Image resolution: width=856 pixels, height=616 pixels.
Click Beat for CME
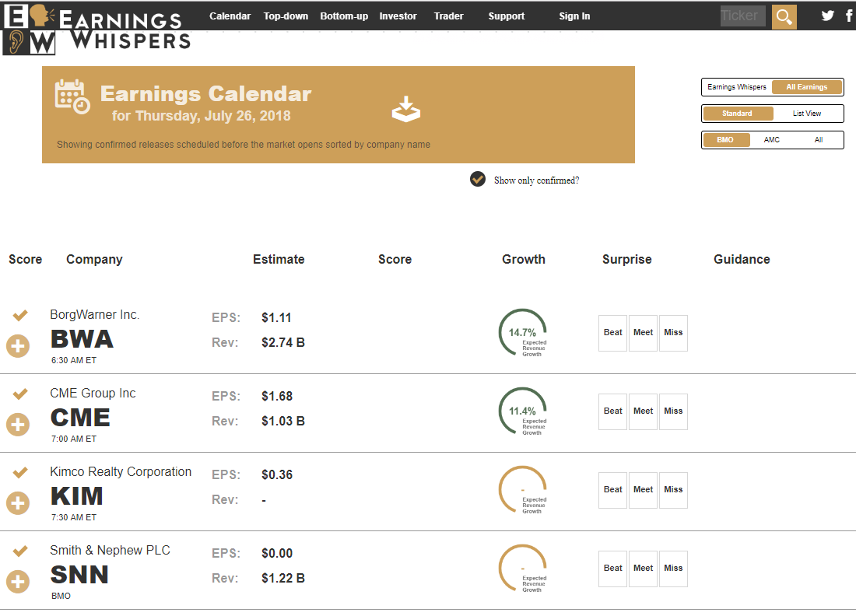coord(613,411)
